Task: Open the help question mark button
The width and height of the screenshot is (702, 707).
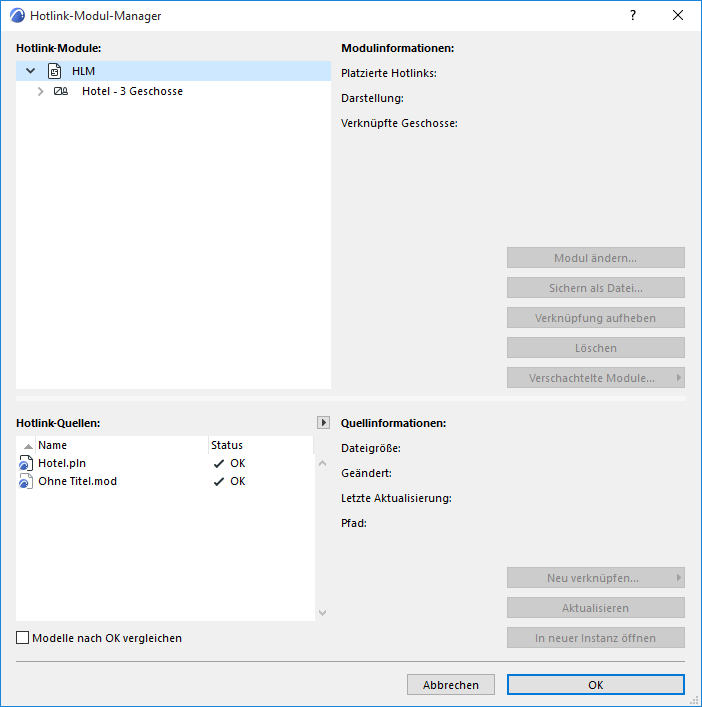Action: 633,15
